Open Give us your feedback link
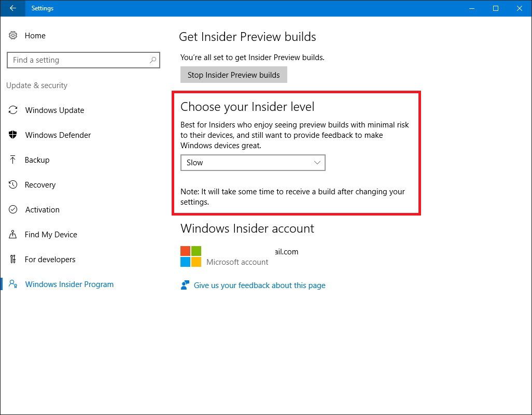Viewport: 532px width, 415px height. [260, 285]
